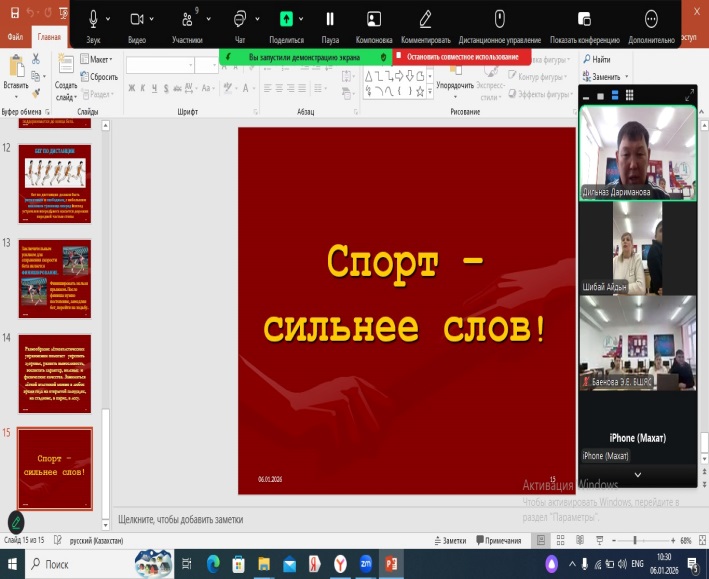Open Дистанционное управление remote control
The width and height of the screenshot is (709, 579).
(x=500, y=20)
